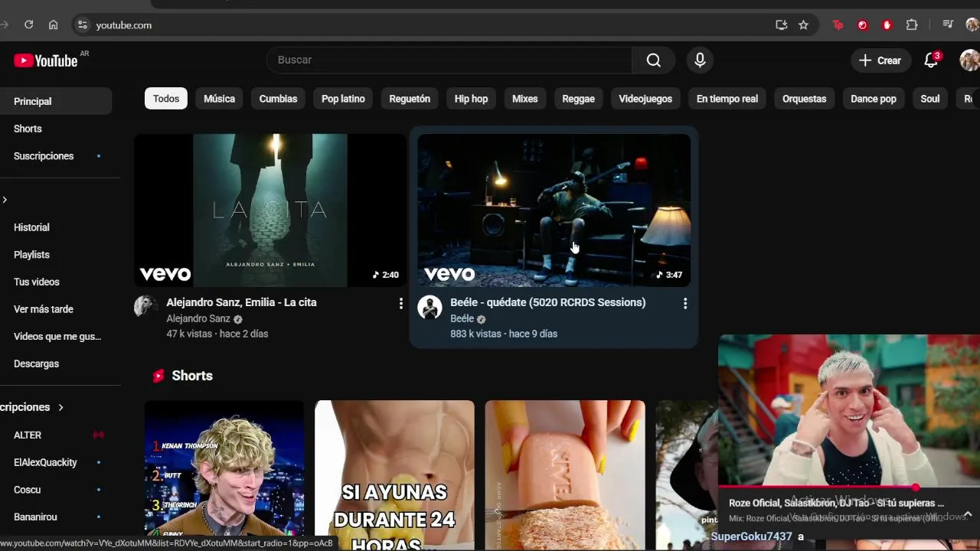The height and width of the screenshot is (551, 980).
Task: Select the Hip hop filter chip
Action: (471, 99)
